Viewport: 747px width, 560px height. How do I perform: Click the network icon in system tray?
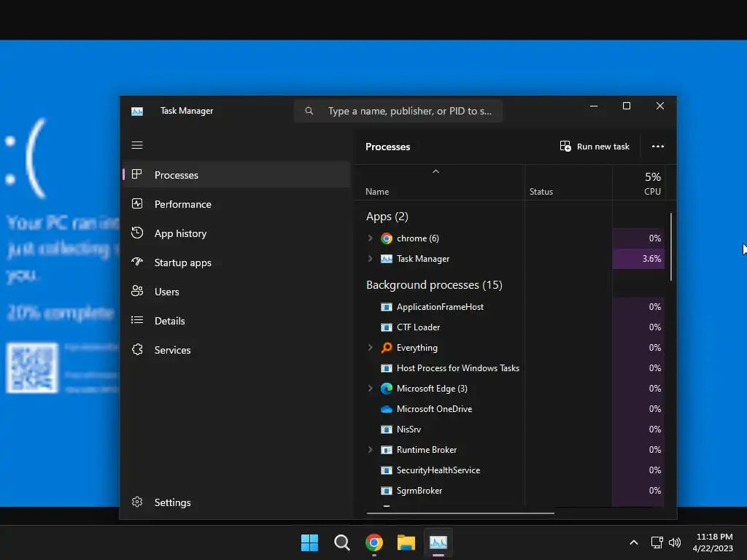point(657,542)
